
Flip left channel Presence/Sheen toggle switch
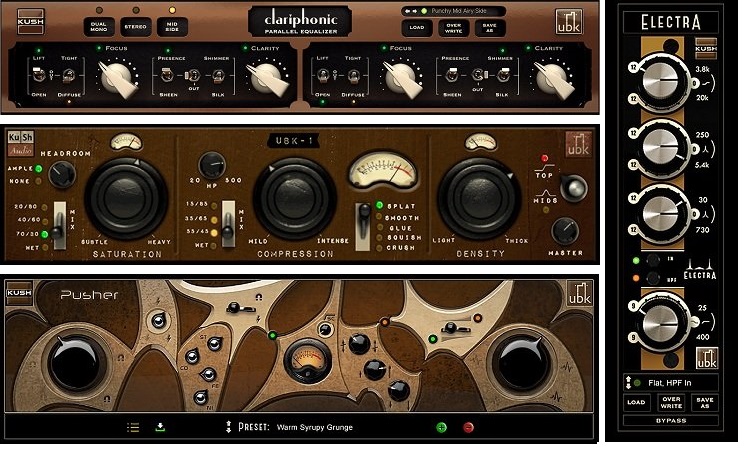(167, 75)
